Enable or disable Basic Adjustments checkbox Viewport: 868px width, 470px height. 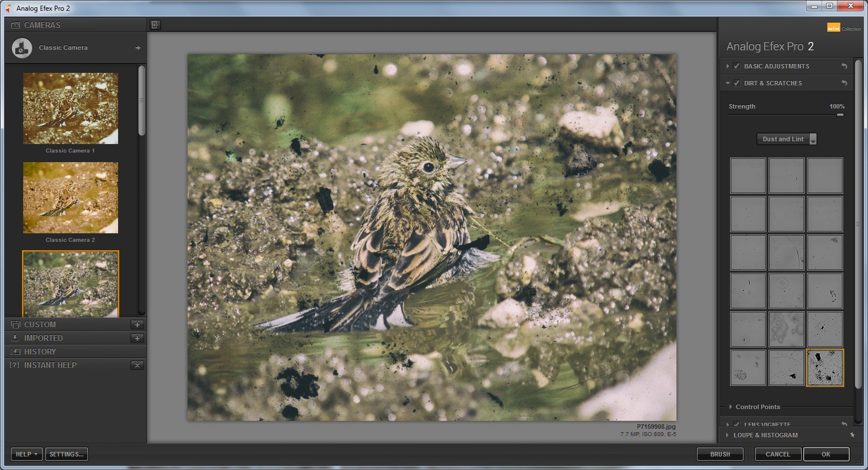(x=737, y=66)
